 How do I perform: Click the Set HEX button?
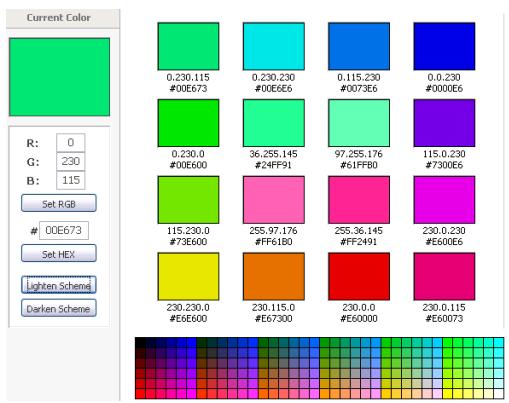pyautogui.click(x=59, y=253)
